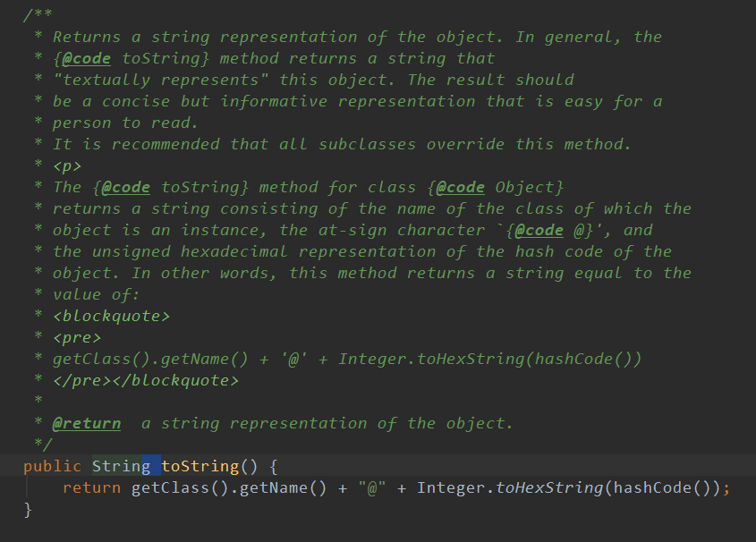This screenshot has height=542, width=756.
Task: Click italic toHexString in the return statement
Action: pyautogui.click(x=549, y=487)
